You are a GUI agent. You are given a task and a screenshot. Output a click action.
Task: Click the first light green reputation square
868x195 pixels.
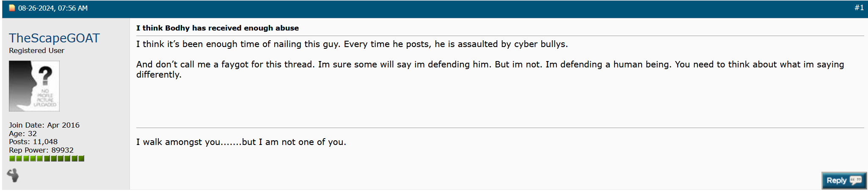click(12, 159)
